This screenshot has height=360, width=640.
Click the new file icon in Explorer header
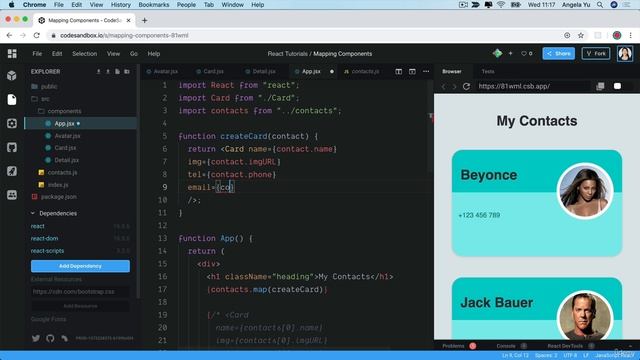(x=118, y=71)
